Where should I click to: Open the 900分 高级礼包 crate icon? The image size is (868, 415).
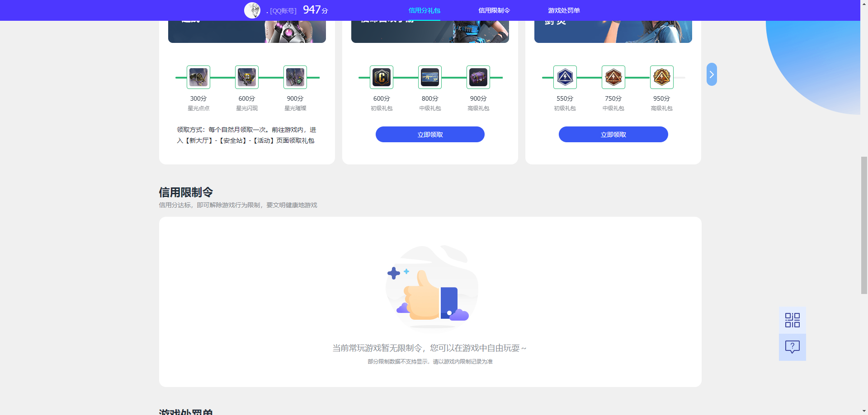coord(478,77)
